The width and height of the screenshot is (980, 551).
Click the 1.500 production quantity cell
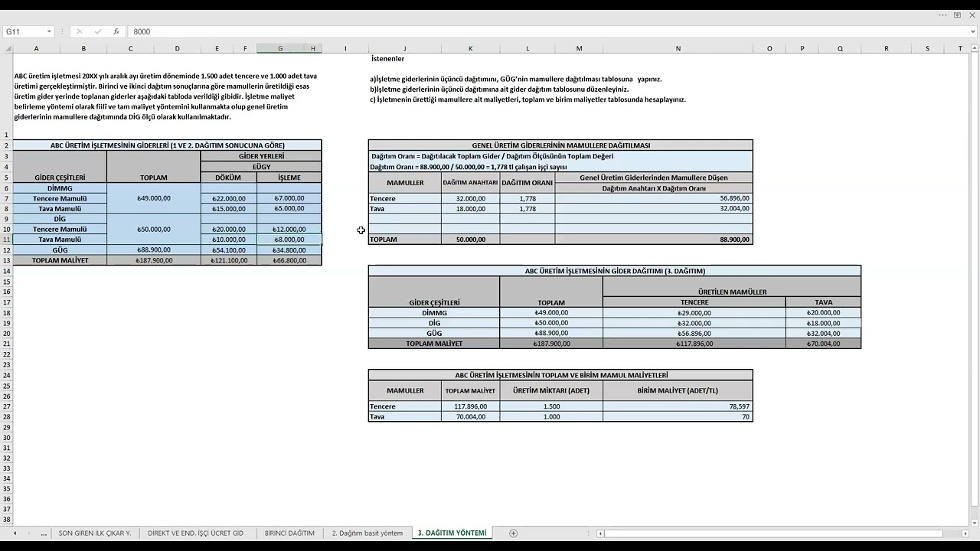click(551, 406)
